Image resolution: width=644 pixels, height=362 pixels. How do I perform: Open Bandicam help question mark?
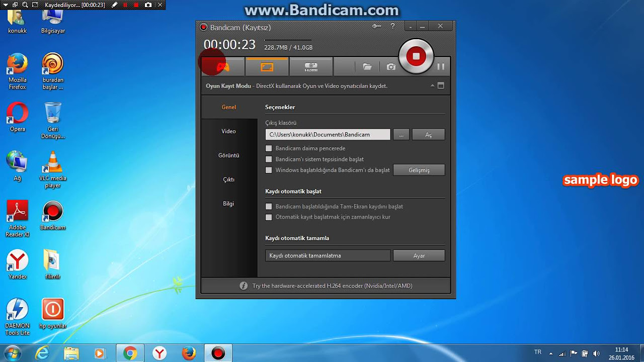[392, 27]
